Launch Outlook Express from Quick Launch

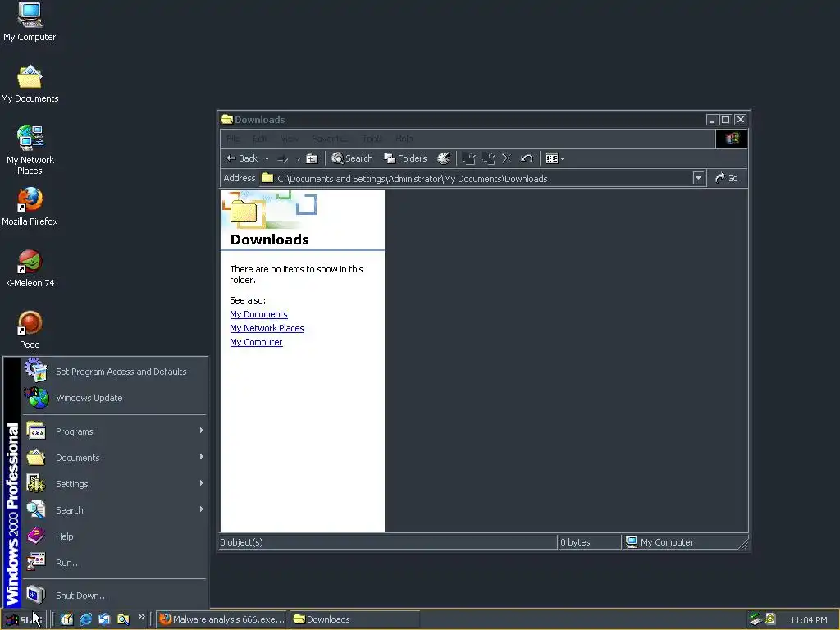(x=104, y=619)
